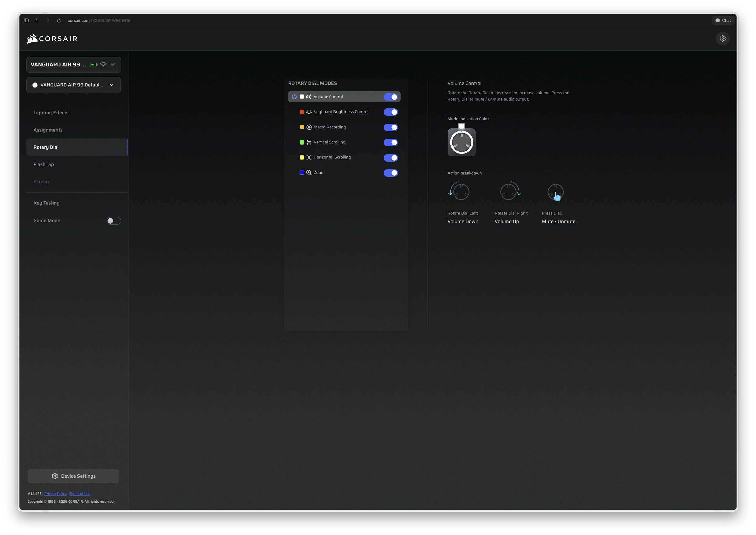The width and height of the screenshot is (756, 535).
Task: Open the VANGUARD AIR 99 Default profile dropdown
Action: point(73,85)
